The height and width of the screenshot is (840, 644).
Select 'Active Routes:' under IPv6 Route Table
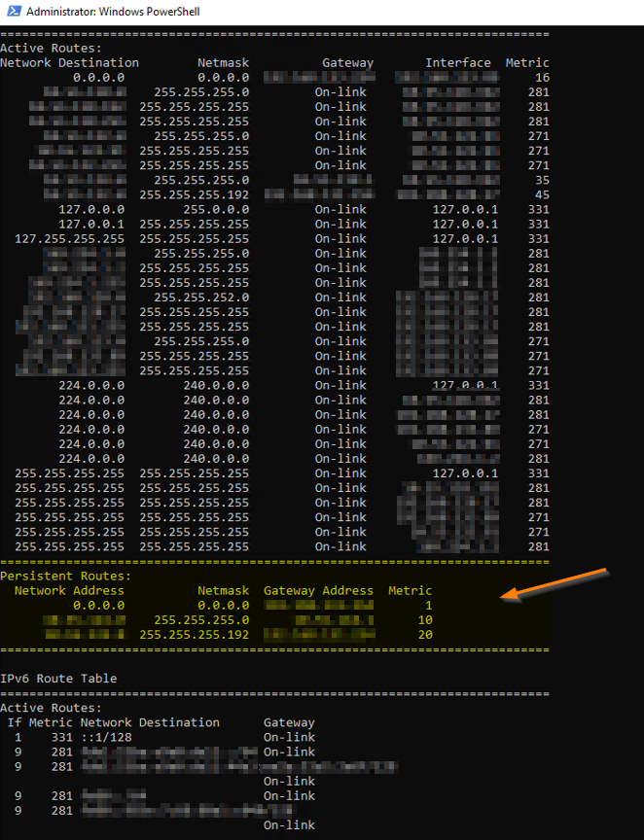click(51, 708)
